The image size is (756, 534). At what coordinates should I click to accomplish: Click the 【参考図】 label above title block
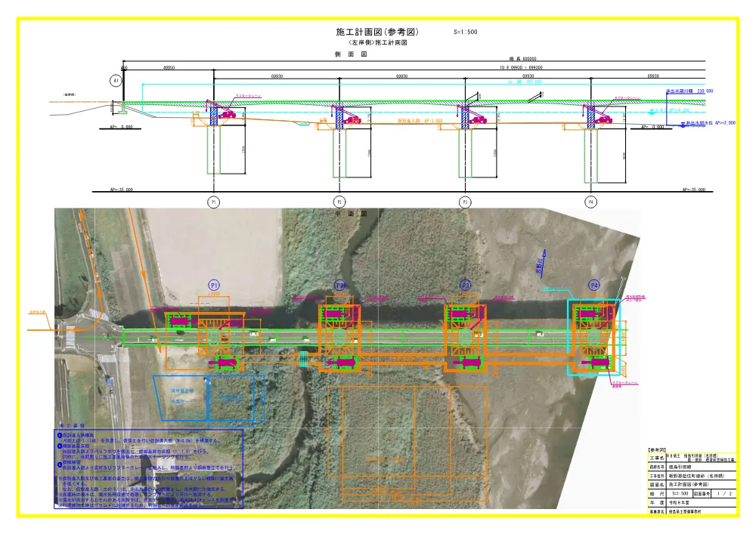tap(658, 449)
